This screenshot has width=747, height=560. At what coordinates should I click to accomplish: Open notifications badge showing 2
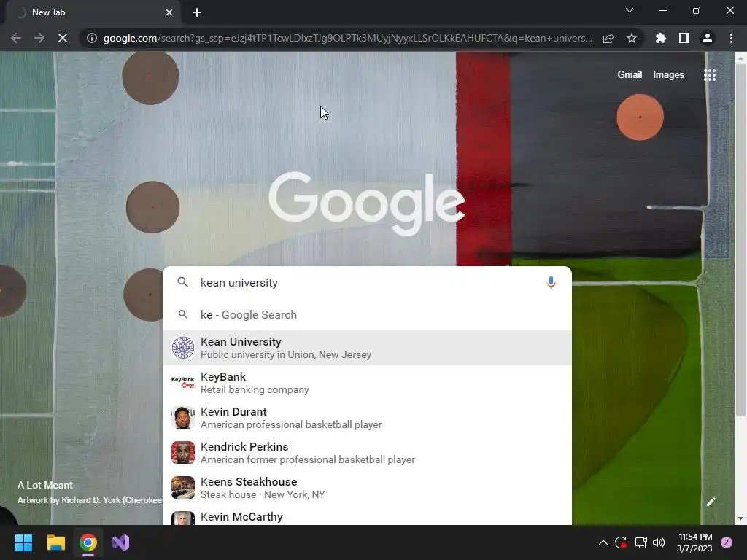pyautogui.click(x=727, y=542)
